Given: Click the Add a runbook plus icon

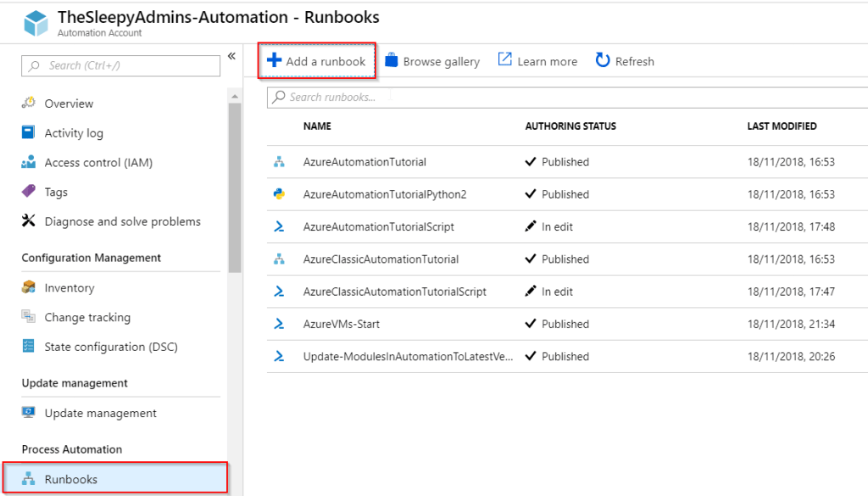Looking at the screenshot, I should tap(274, 60).
